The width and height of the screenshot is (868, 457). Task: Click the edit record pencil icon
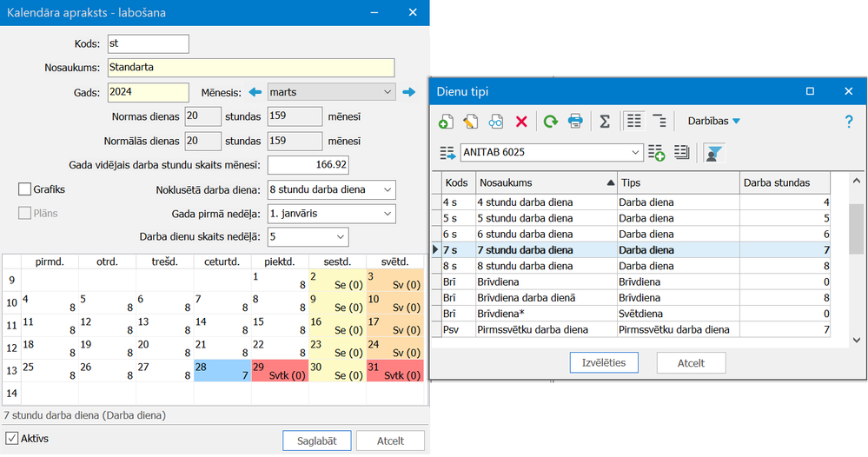click(471, 121)
